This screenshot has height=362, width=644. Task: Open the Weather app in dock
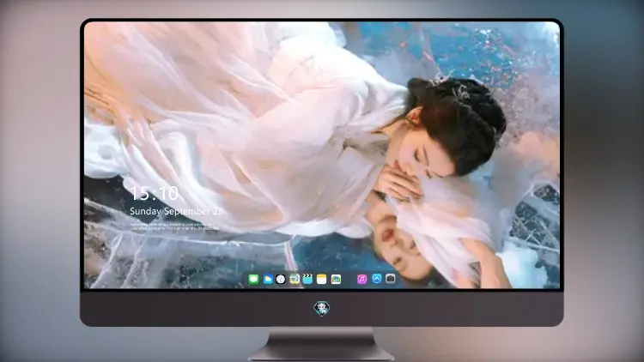[267, 280]
